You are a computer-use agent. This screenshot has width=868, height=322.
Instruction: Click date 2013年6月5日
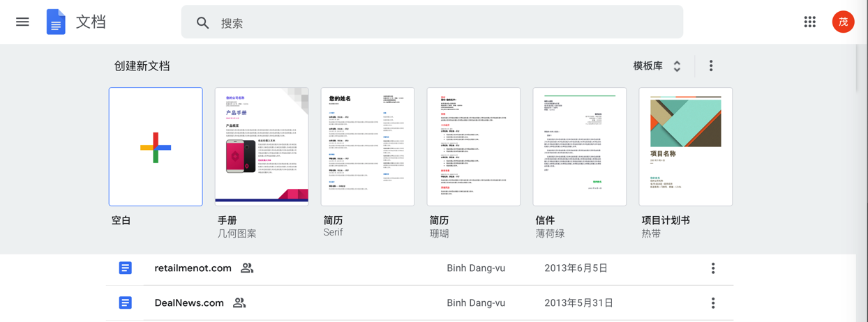(x=576, y=268)
